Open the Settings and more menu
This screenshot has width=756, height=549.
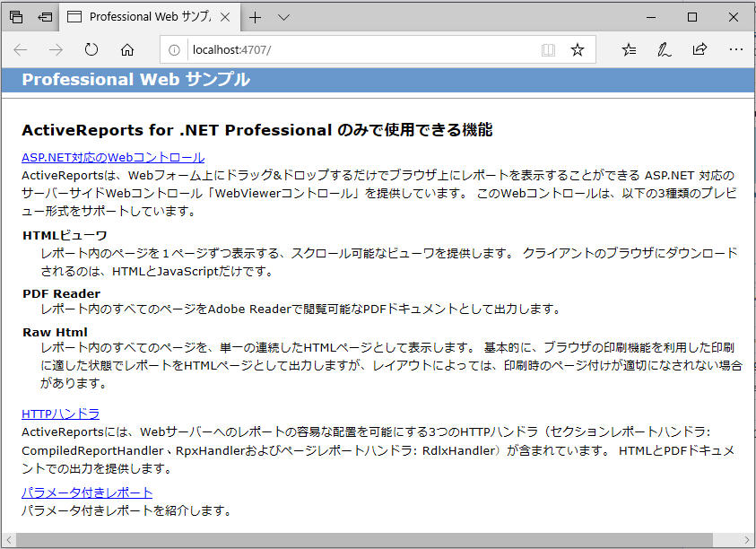(736, 49)
